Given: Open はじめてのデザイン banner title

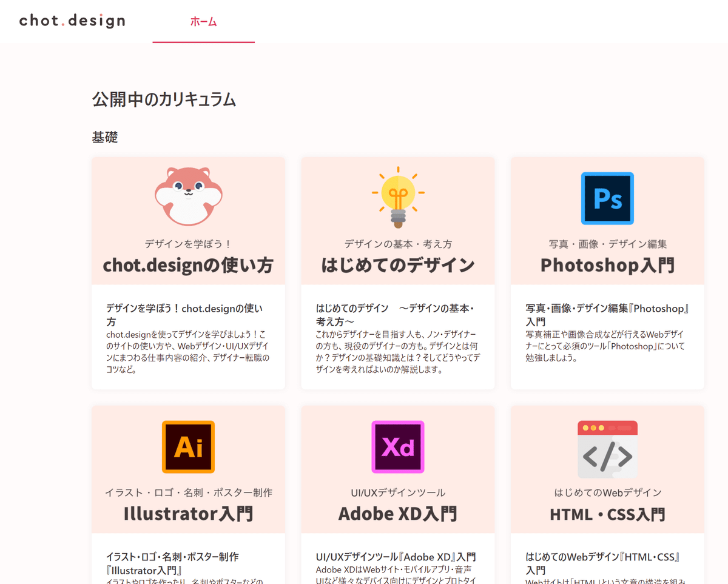Looking at the screenshot, I should 398,265.
